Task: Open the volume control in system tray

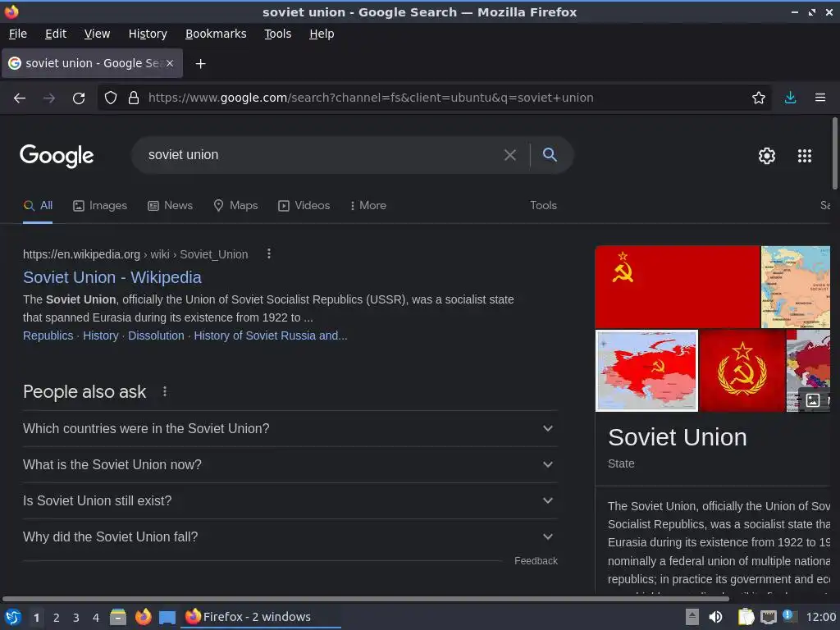Action: click(x=715, y=617)
